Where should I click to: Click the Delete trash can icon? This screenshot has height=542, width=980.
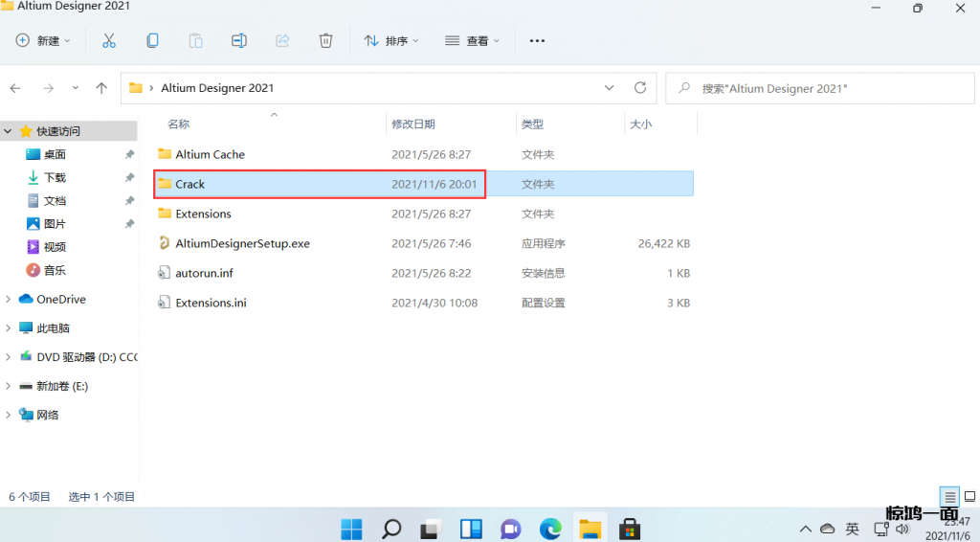[325, 40]
